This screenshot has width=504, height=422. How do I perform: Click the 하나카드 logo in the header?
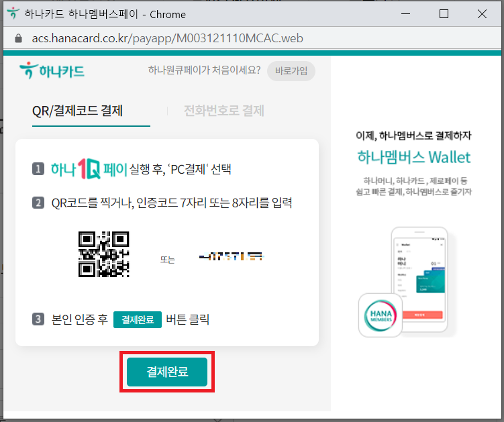click(52, 70)
